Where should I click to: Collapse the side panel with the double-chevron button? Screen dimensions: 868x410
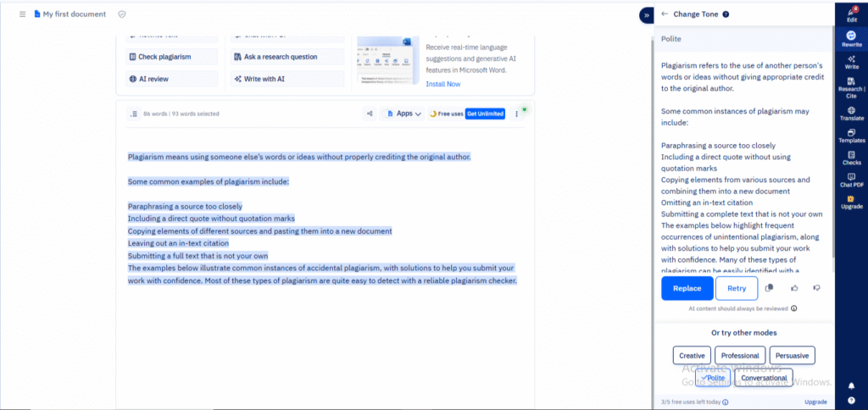tap(646, 14)
